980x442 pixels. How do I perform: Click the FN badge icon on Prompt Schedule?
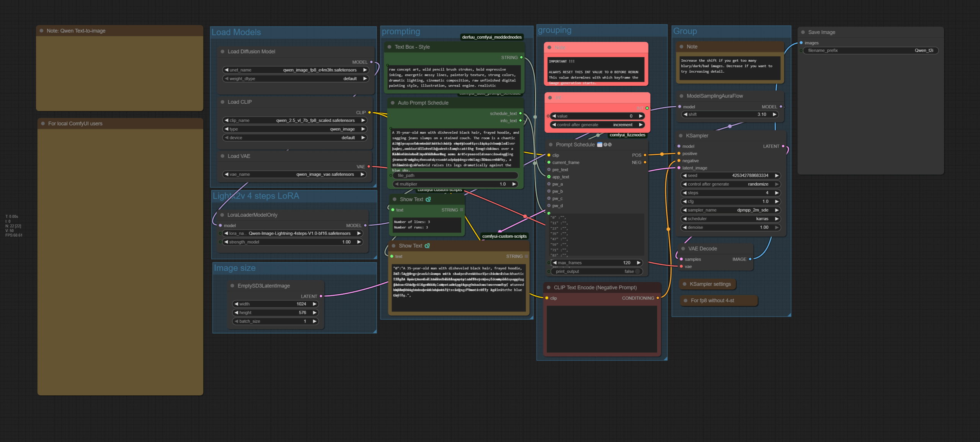[x=608, y=145]
